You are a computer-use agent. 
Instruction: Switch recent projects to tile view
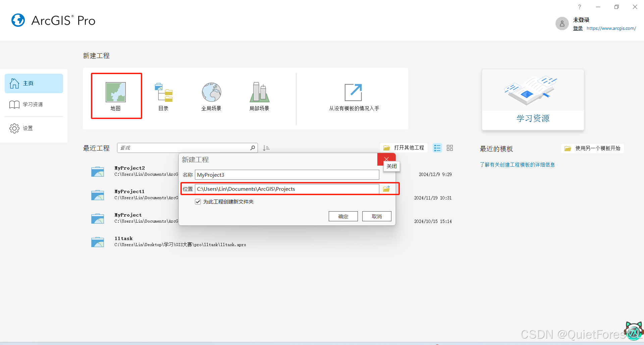tap(450, 148)
